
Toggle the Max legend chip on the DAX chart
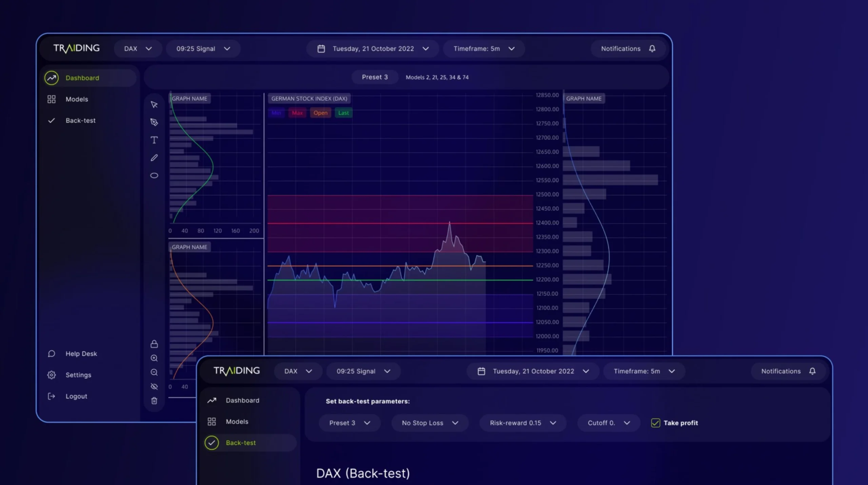pos(297,113)
